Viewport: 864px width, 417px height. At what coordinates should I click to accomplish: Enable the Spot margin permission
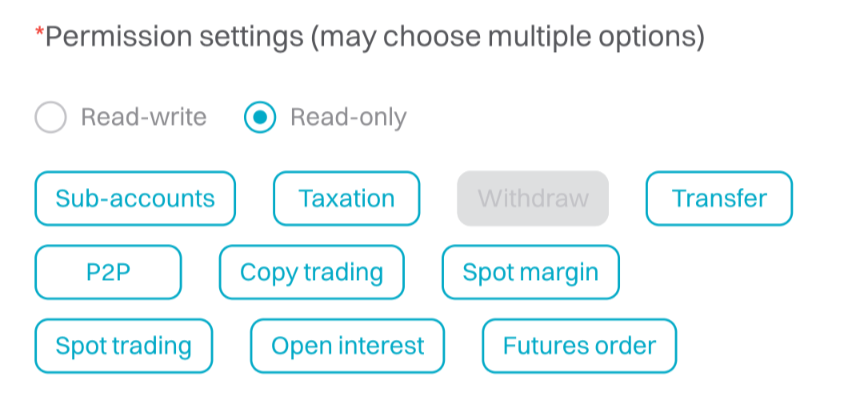pos(530,272)
